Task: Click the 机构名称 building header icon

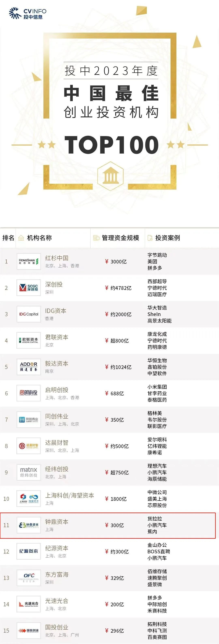Action: [x=21, y=238]
